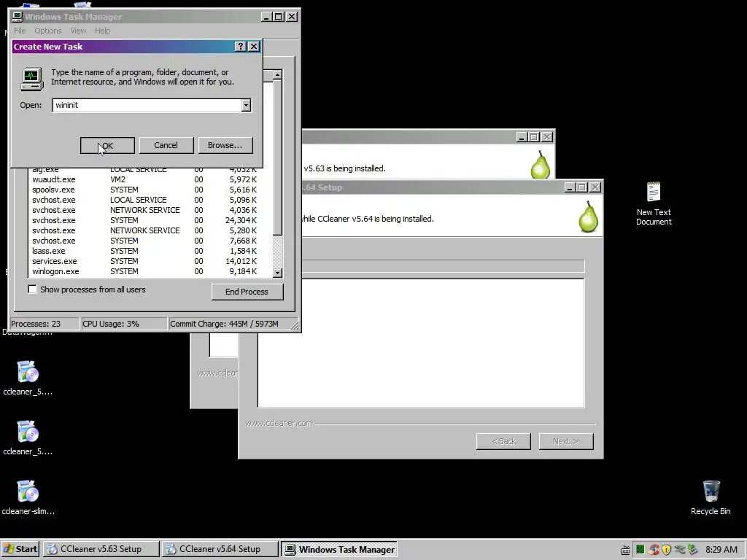Tick 'Show processes from all users' checkbox

[32, 289]
